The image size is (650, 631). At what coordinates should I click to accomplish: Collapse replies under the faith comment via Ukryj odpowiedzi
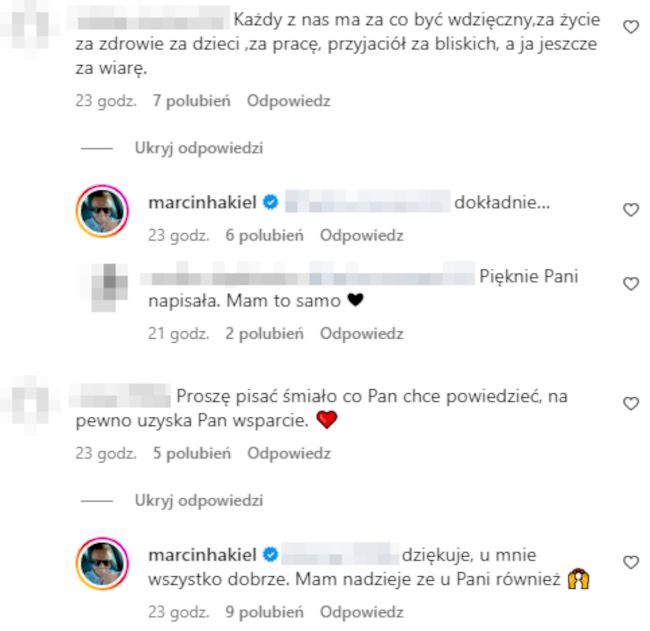[x=199, y=148]
